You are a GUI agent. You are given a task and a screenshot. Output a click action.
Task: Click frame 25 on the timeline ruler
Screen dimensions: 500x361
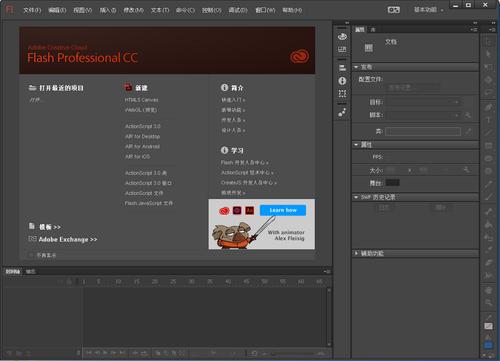point(173,282)
